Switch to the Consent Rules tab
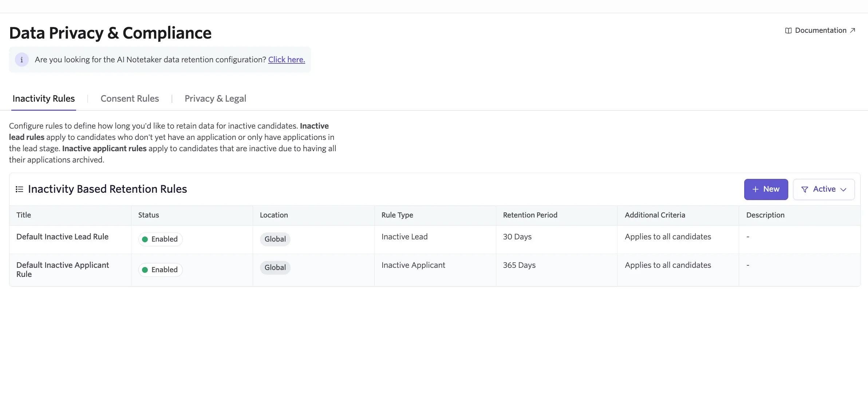The image size is (868, 411). [x=130, y=98]
